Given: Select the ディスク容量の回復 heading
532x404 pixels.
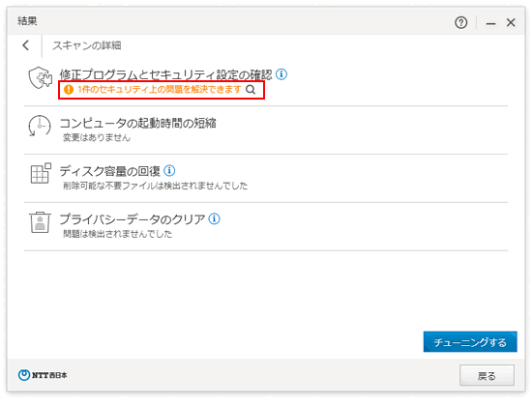Looking at the screenshot, I should (x=110, y=171).
